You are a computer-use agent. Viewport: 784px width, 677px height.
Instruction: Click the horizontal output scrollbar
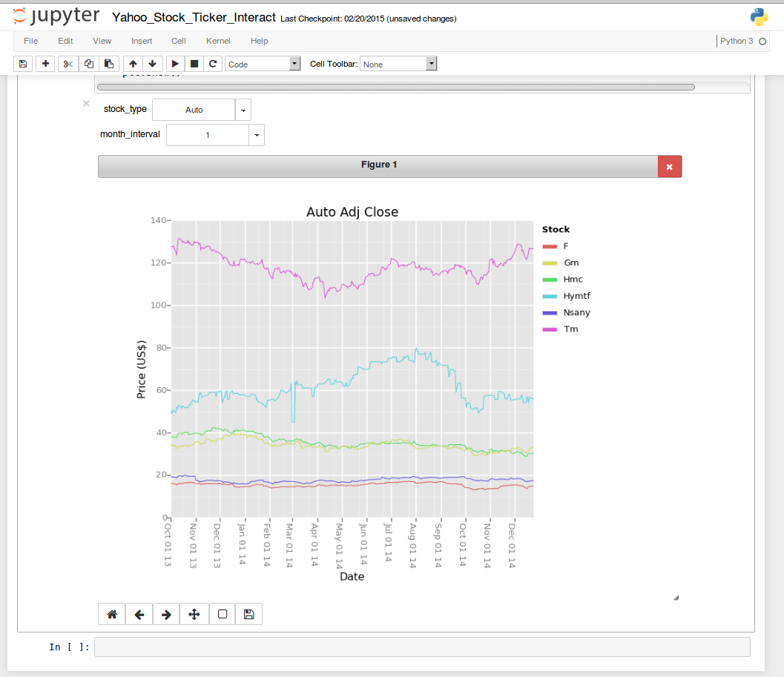[x=396, y=87]
